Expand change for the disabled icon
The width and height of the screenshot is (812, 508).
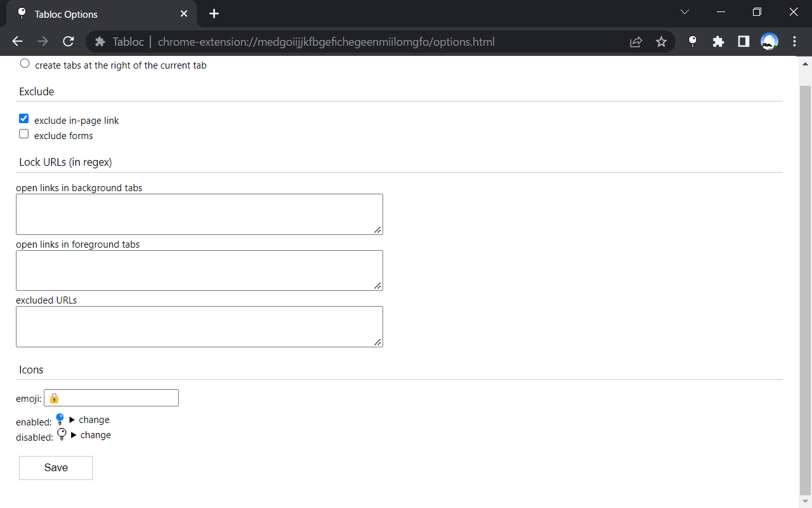click(x=91, y=435)
